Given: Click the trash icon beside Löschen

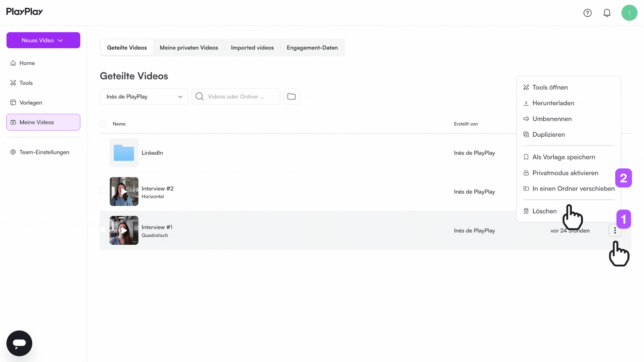Looking at the screenshot, I should pyautogui.click(x=526, y=211).
